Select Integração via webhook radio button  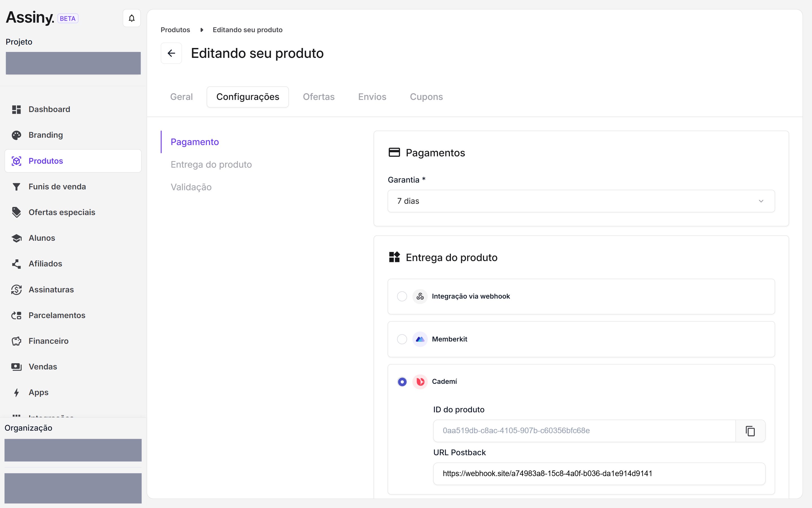tap(402, 296)
